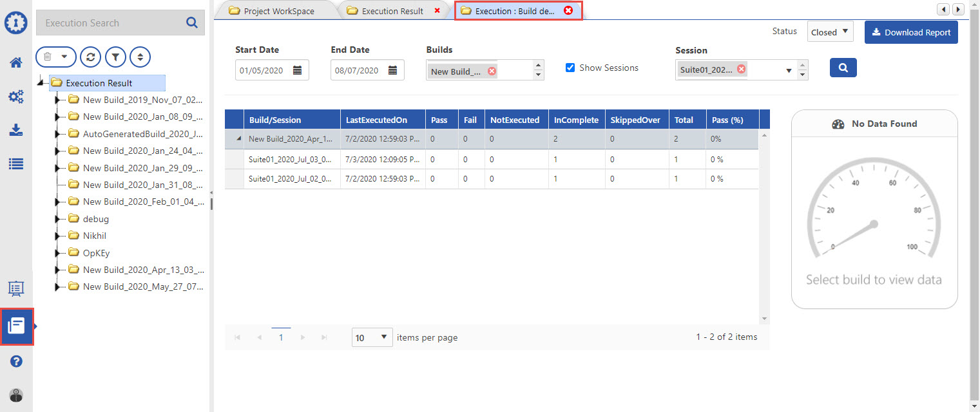Select the Suite01_2020_Jul_02 session row
The width and height of the screenshot is (980, 412).
click(x=492, y=179)
